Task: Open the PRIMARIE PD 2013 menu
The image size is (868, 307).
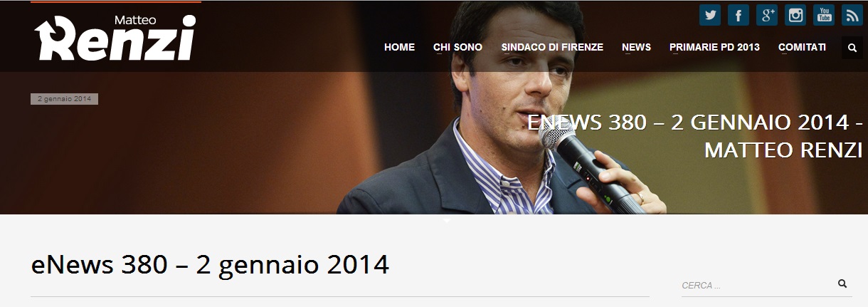Action: click(x=714, y=47)
